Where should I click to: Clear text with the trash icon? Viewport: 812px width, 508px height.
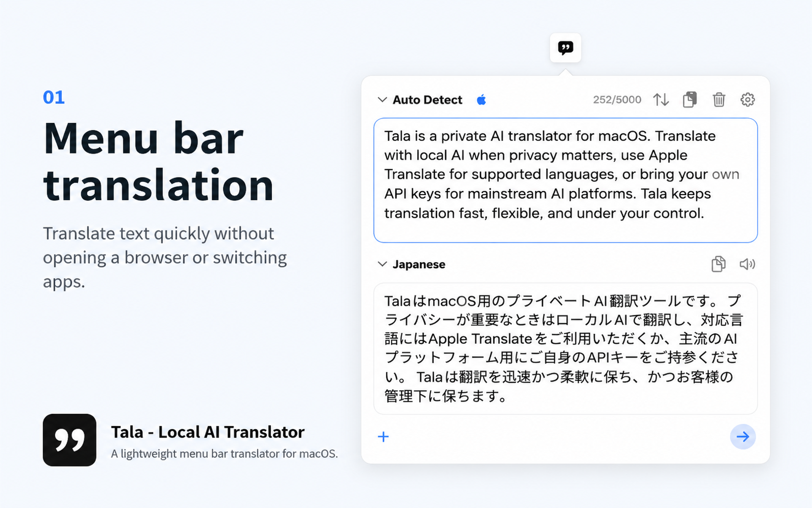(x=719, y=100)
